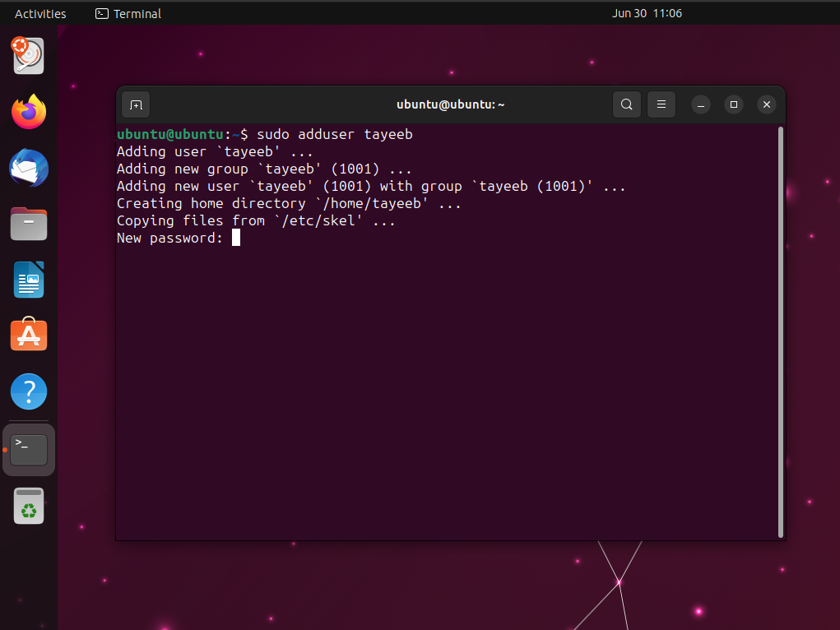Open the terminal search
The width and height of the screenshot is (840, 630).
coord(626,104)
